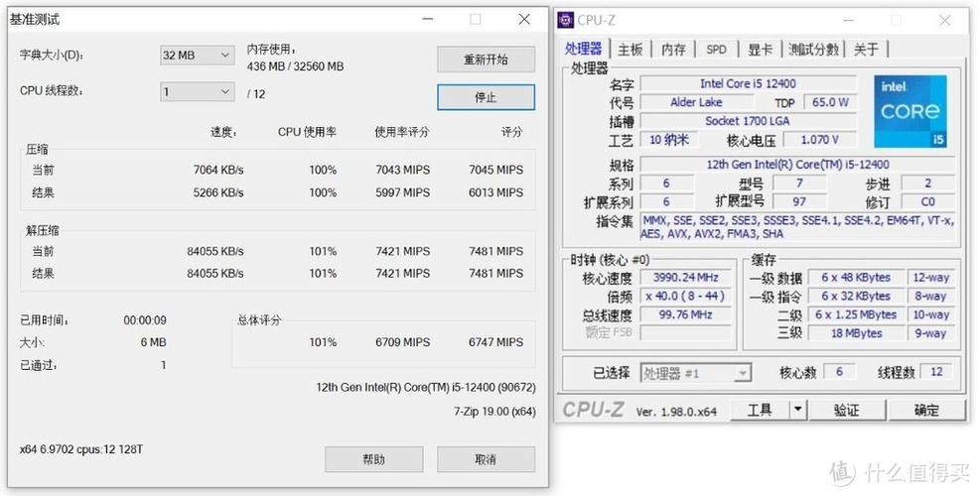
Task: Click the 工具 tools button in CPU-Z
Action: (x=760, y=410)
